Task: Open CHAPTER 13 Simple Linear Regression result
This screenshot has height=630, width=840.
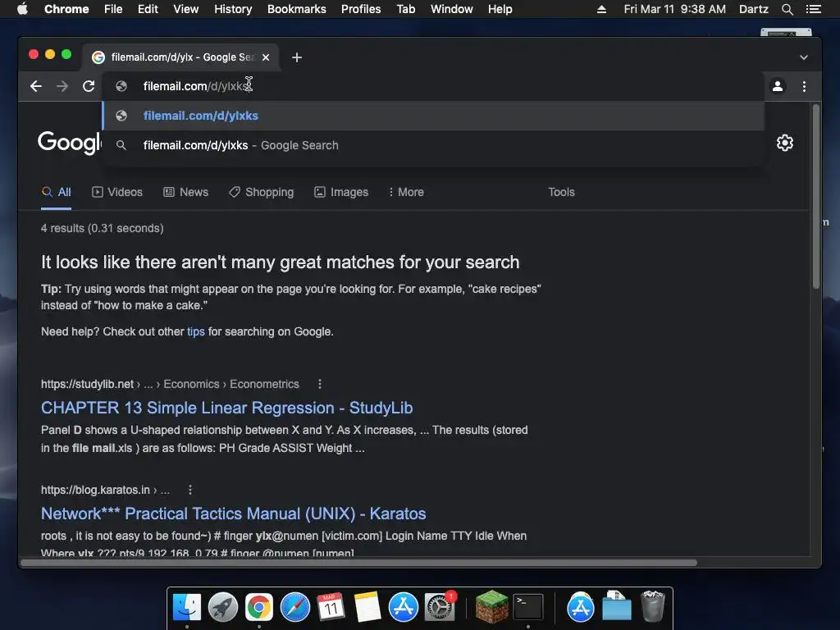Action: coord(226,408)
